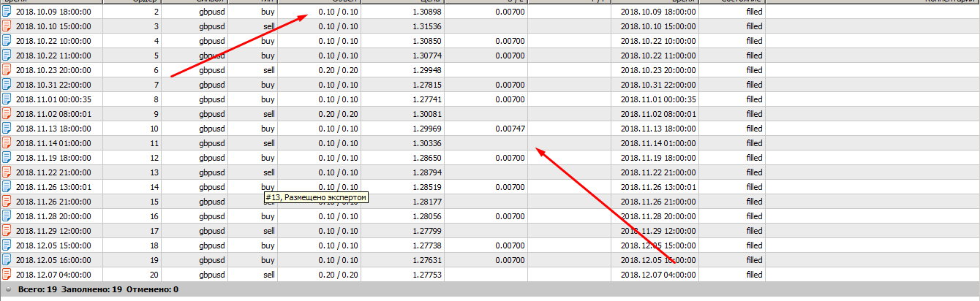Screen dimensions: 980x301
Task: Click the red sell order icon for order 3
Action: click(7, 26)
